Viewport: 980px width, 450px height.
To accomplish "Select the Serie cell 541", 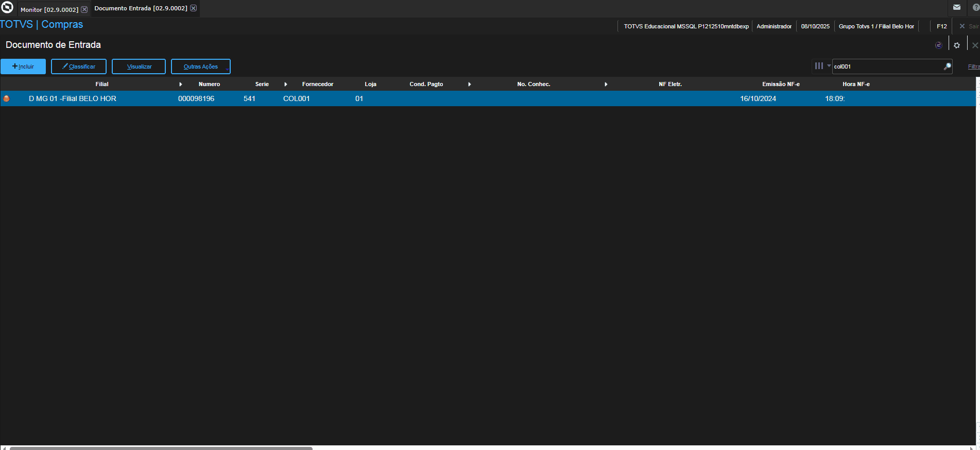I will (250, 98).
